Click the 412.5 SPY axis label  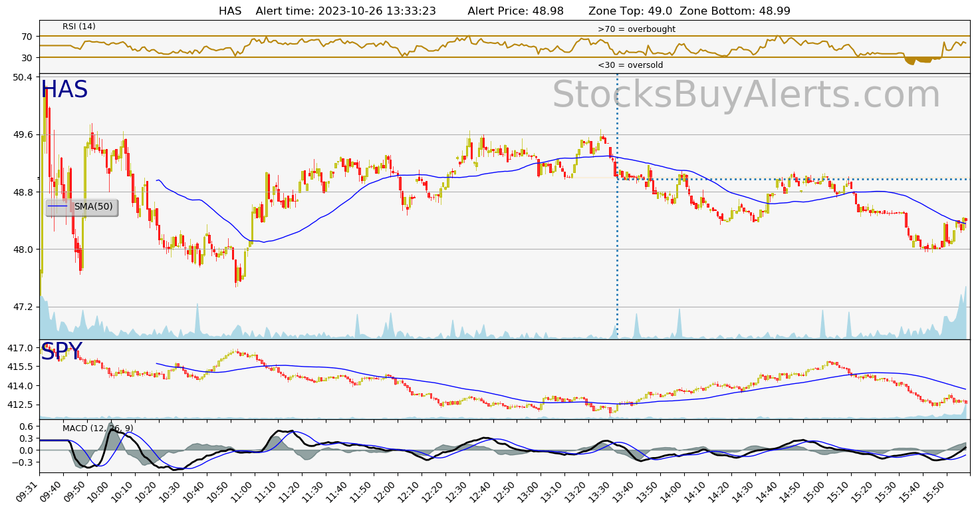(x=20, y=405)
